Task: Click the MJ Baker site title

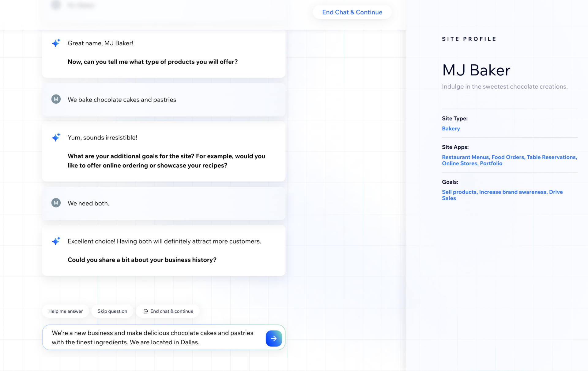Action: [x=476, y=70]
